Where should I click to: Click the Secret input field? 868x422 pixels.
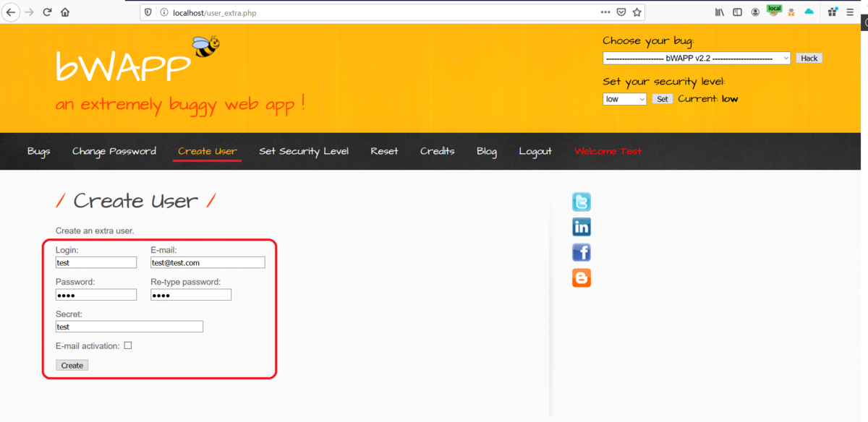(129, 327)
